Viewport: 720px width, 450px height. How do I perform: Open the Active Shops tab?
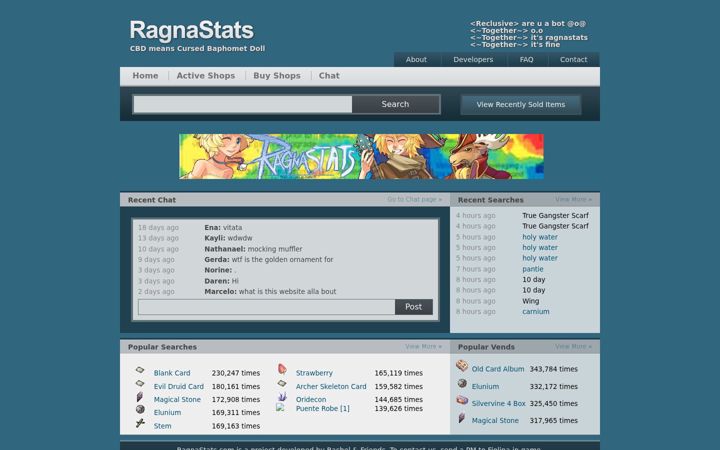[206, 76]
